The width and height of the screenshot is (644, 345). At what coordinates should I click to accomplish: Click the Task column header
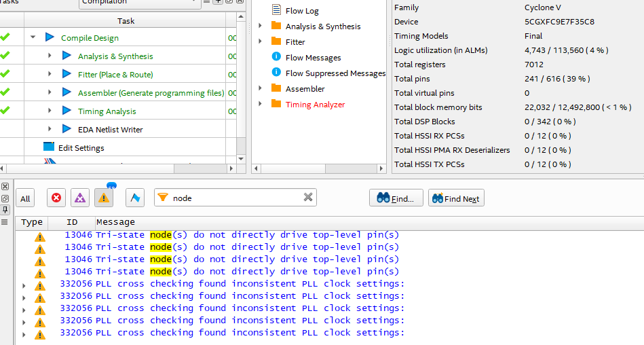tap(126, 20)
